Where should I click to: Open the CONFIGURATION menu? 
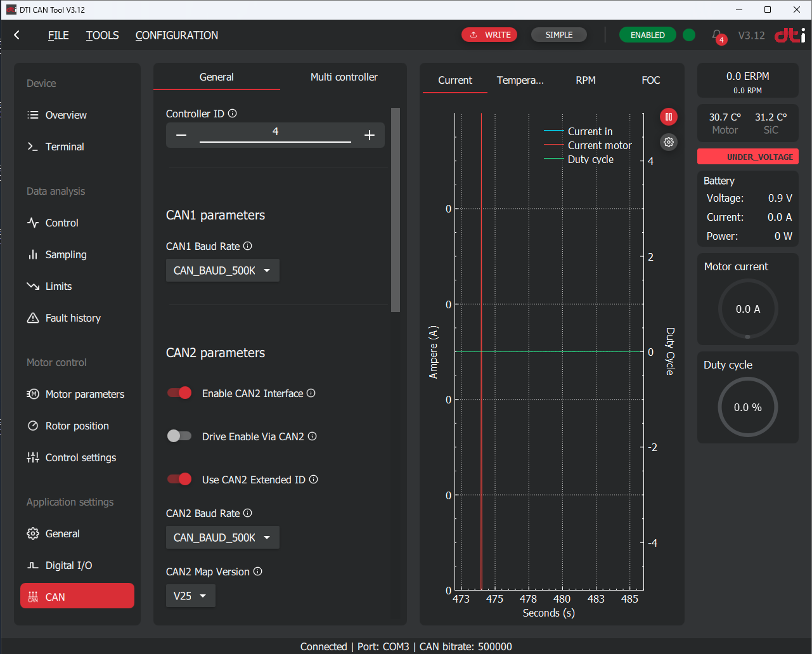tap(177, 35)
